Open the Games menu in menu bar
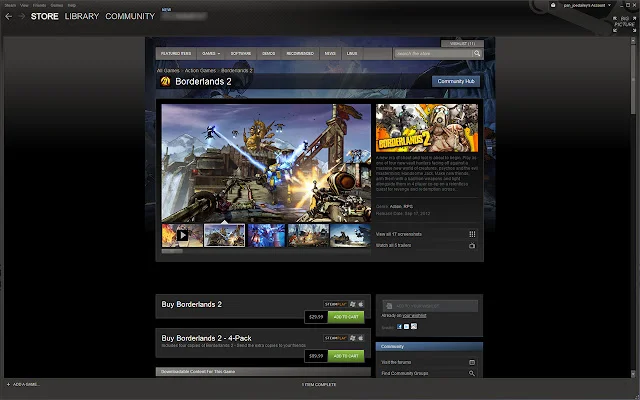Screen dimensions: 640x400 pos(57,5)
